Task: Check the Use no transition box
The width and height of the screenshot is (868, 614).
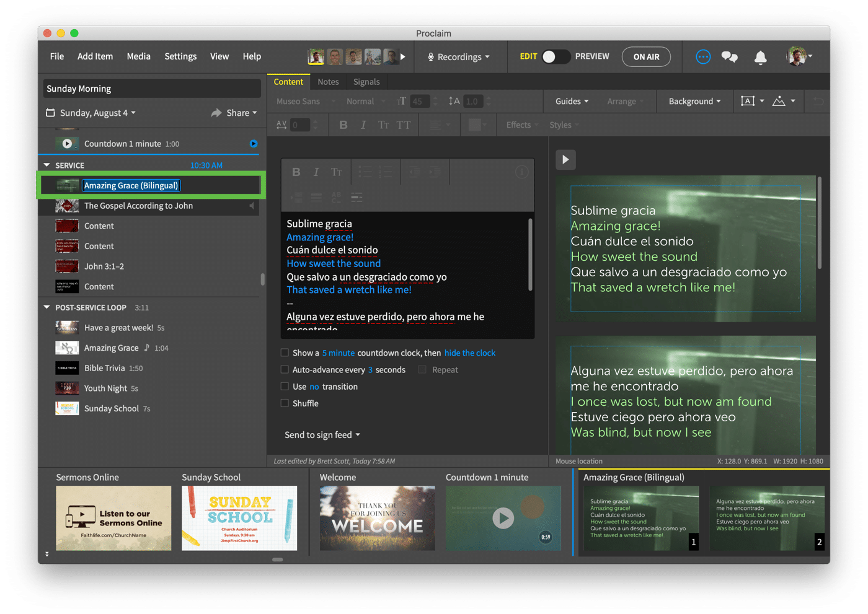Action: (x=285, y=386)
